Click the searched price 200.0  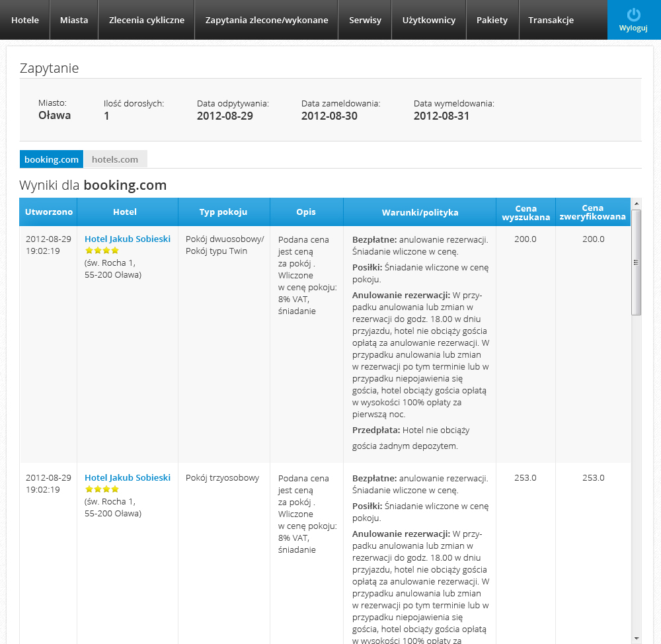coord(525,239)
